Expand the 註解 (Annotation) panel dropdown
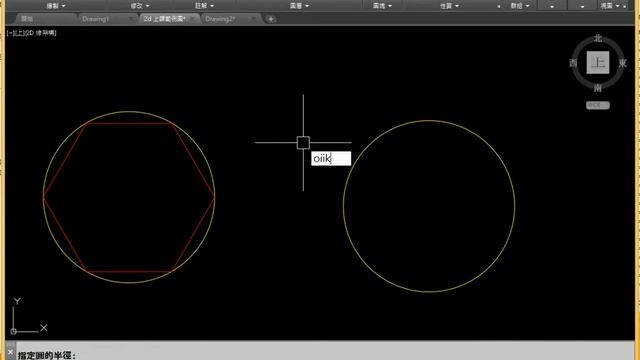 (x=204, y=6)
